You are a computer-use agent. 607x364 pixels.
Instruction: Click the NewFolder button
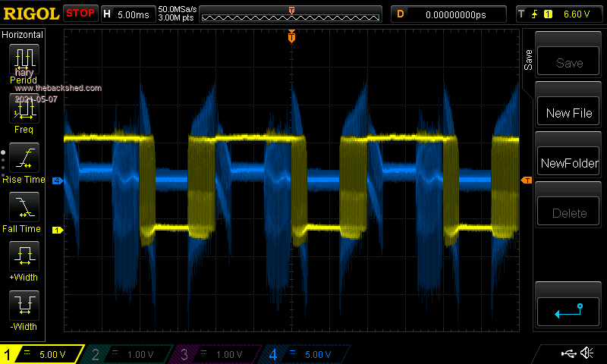tap(569, 163)
